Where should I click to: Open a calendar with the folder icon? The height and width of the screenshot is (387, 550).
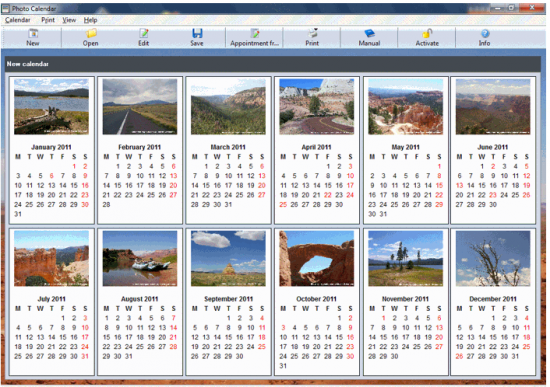pyautogui.click(x=91, y=33)
